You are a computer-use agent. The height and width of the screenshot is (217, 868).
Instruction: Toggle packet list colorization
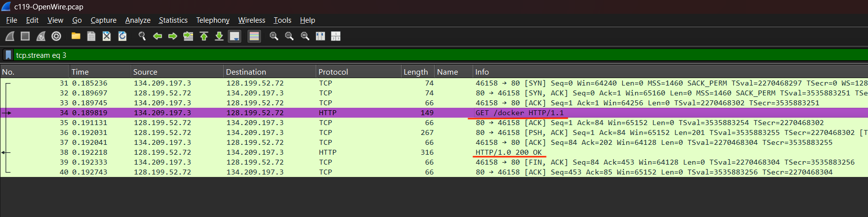coord(254,36)
